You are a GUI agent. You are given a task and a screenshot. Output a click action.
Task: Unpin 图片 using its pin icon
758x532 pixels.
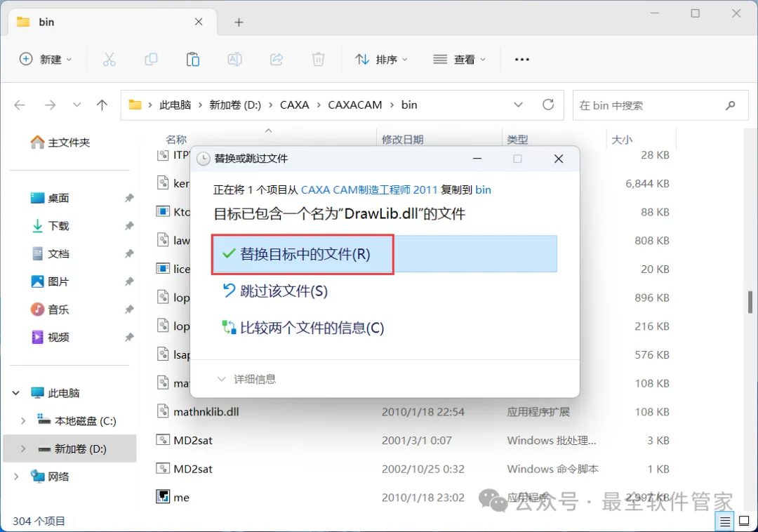(129, 281)
